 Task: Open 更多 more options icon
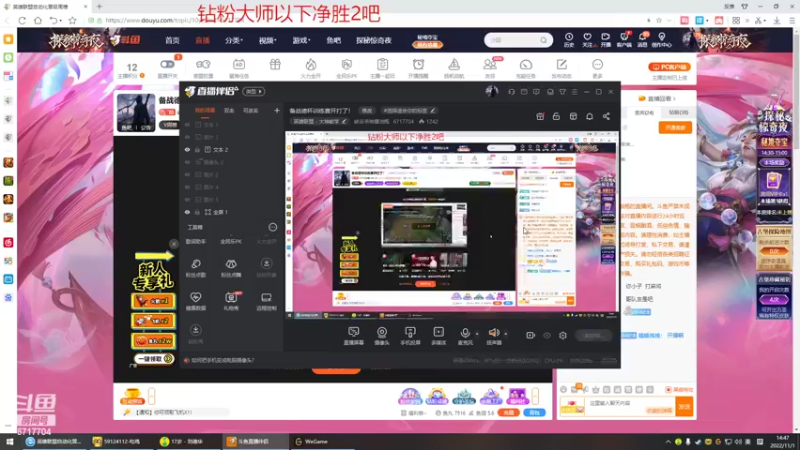point(597,68)
